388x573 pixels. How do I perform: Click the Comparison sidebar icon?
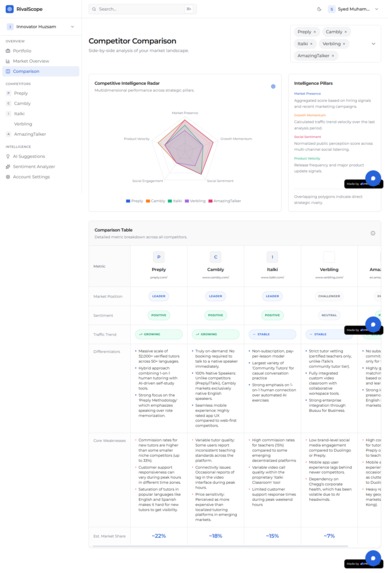click(x=8, y=71)
